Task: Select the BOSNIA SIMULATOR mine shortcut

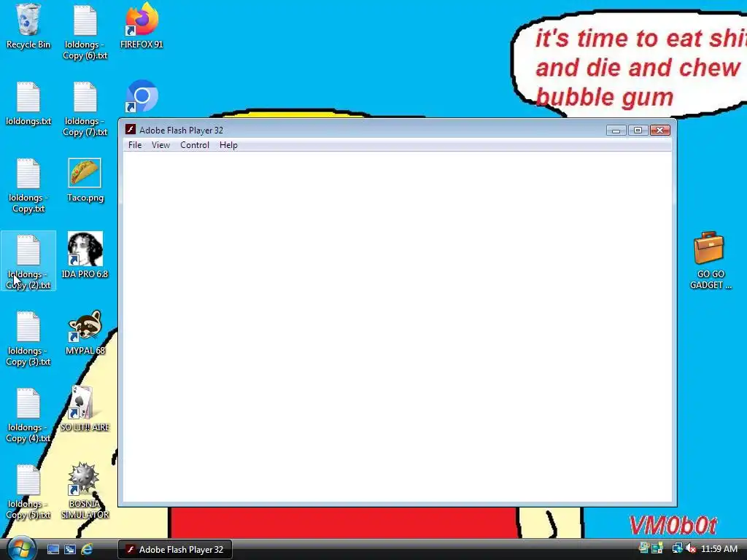Action: coord(85,491)
